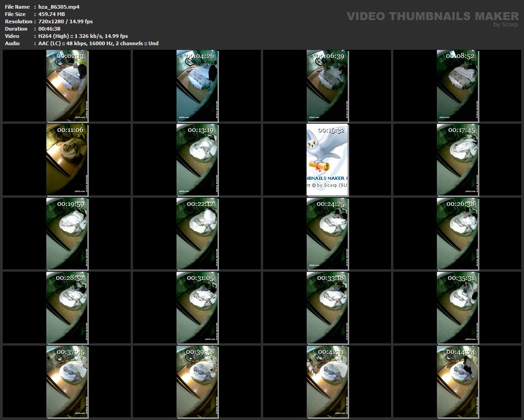Pick the thumbnail marked 00:11:06
Viewport: 524px width, 420px height.
coord(67,160)
